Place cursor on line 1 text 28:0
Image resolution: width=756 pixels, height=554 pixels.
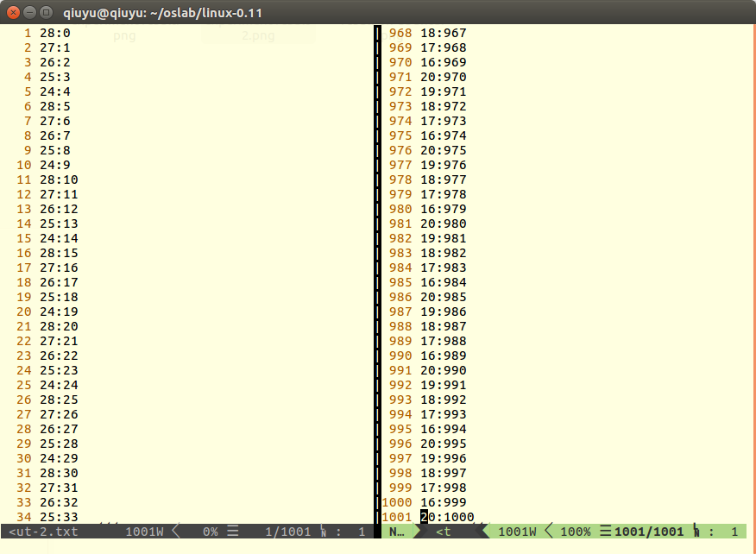point(55,33)
